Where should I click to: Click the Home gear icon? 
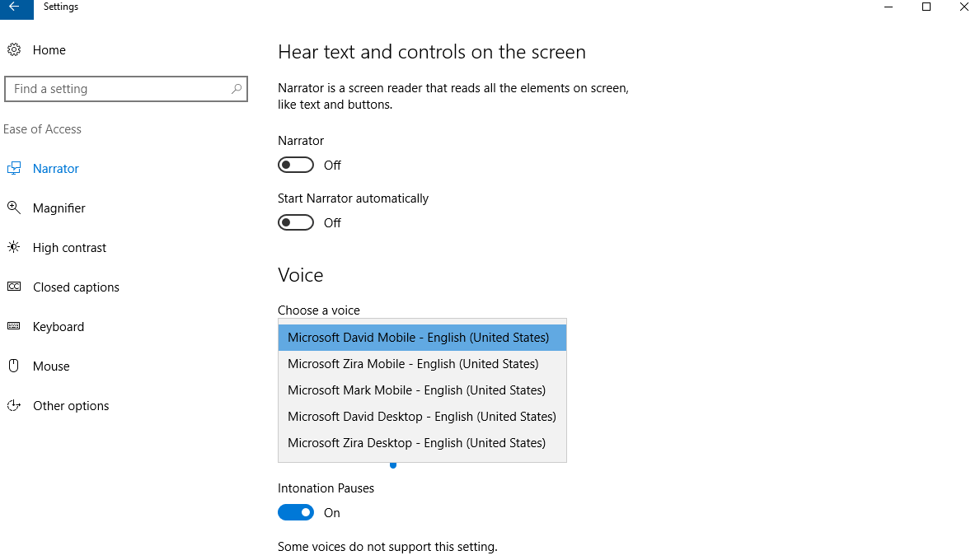[x=14, y=50]
